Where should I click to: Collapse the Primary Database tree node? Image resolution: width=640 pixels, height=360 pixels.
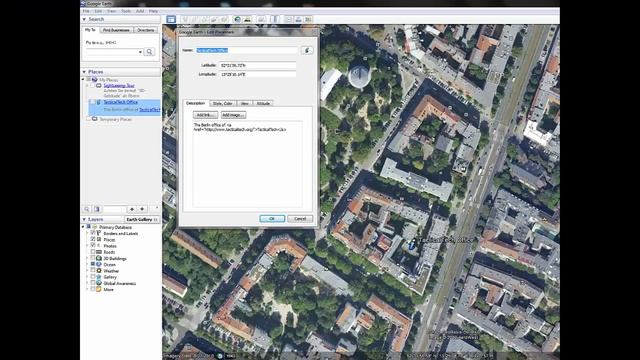pos(84,227)
